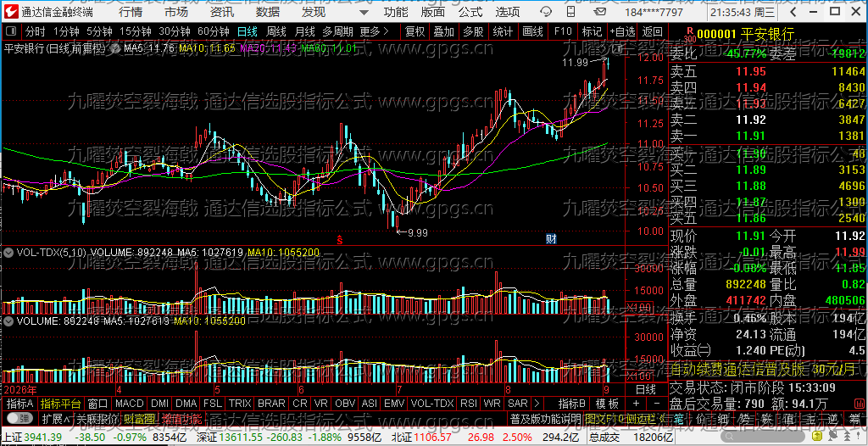Click the 通达信 red logo icon

click(x=12, y=12)
